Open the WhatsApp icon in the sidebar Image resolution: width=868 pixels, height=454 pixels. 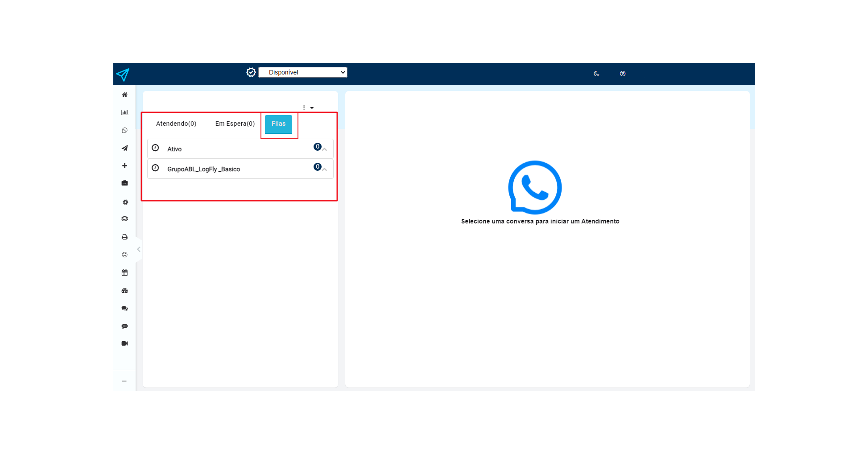pos(124,130)
